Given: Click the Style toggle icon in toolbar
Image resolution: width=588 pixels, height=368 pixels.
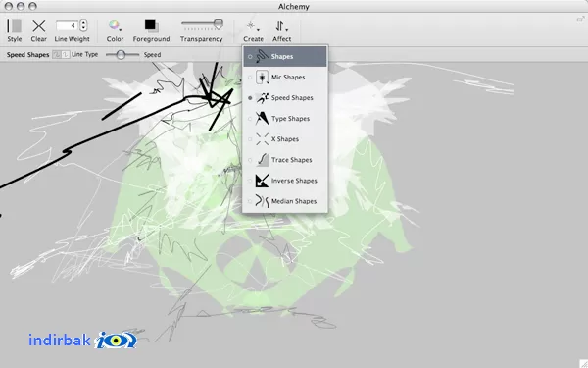Looking at the screenshot, I should pyautogui.click(x=15, y=26).
